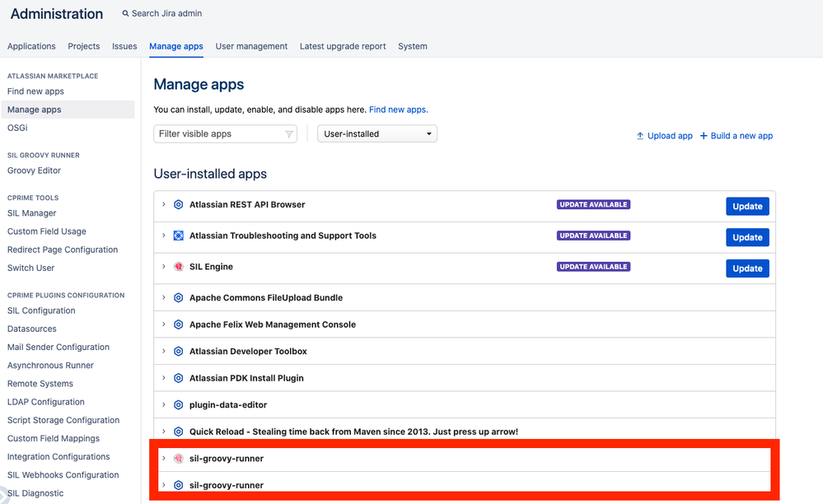Click the blue sil-groovy-runner app icon

pos(179,485)
